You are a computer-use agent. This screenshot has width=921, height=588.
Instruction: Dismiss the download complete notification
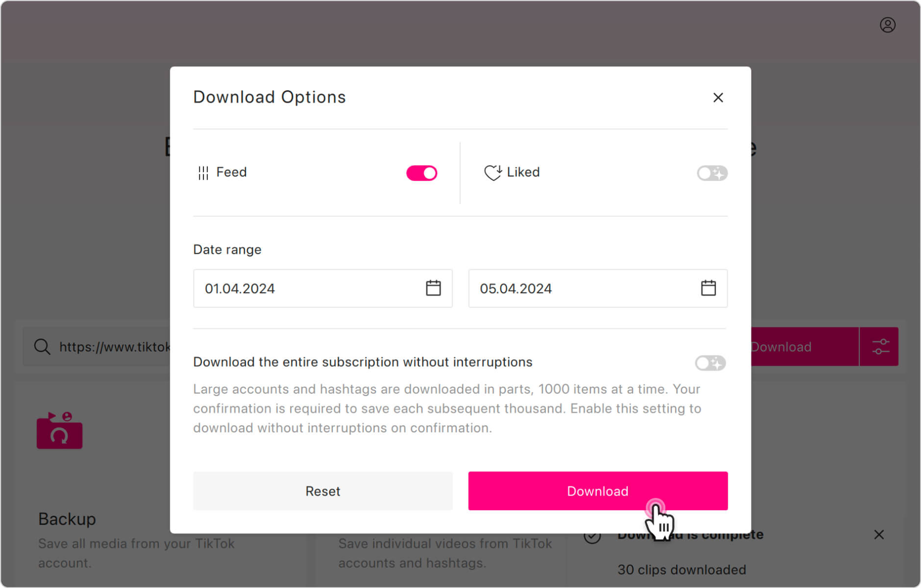coord(879,535)
